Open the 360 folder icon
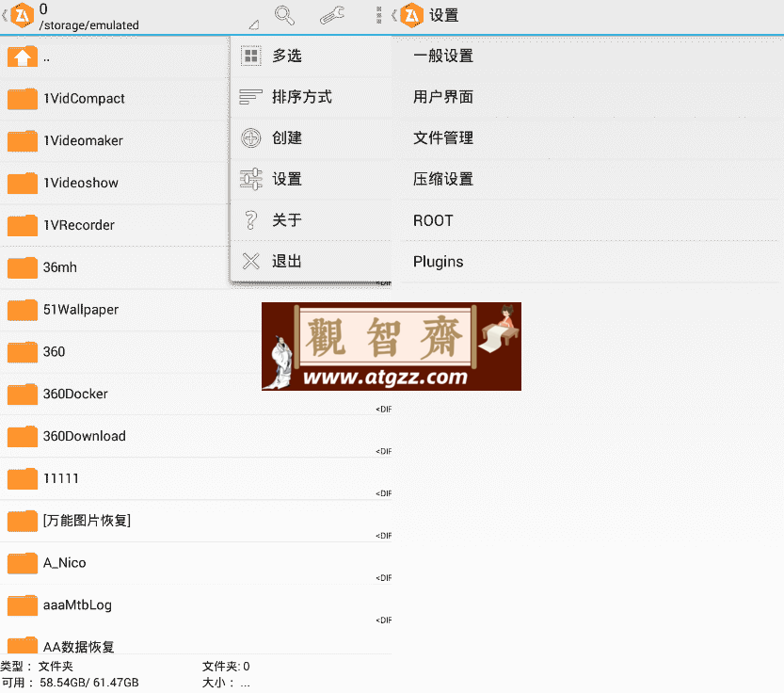Viewport: 784px width, 693px height. click(x=23, y=352)
